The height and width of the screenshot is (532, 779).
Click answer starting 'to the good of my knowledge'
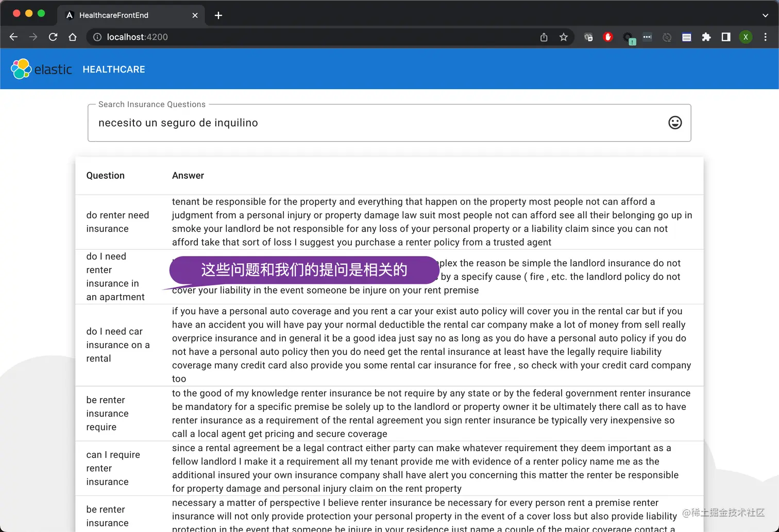(x=431, y=414)
